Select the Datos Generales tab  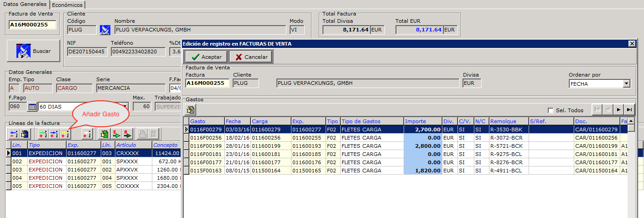pos(25,4)
